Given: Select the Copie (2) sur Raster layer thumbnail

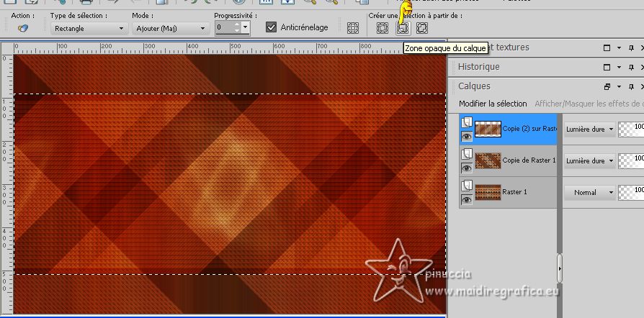Looking at the screenshot, I should tap(488, 129).
